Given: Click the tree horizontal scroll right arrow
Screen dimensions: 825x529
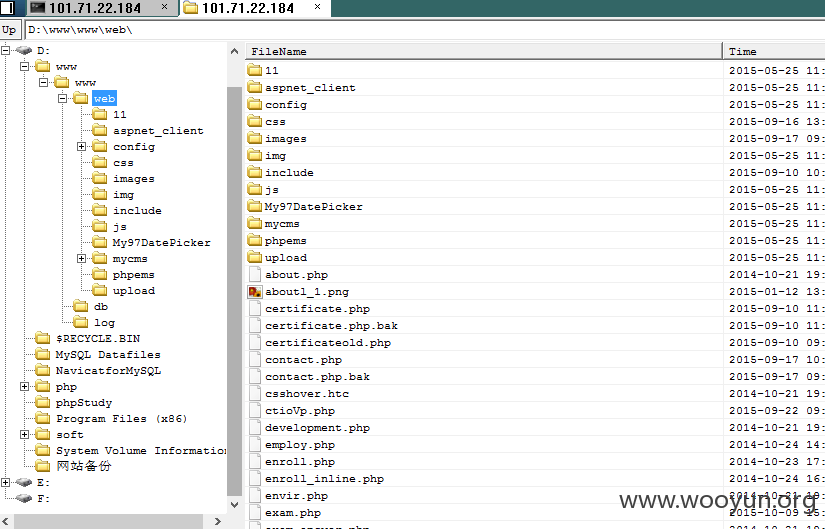Looking at the screenshot, I should [x=218, y=522].
